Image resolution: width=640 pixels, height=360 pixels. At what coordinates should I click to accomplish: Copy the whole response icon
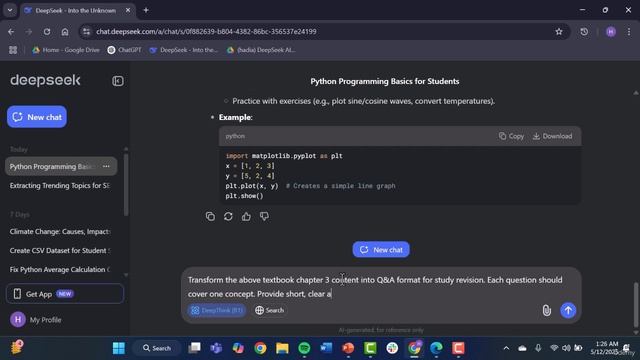pos(210,216)
